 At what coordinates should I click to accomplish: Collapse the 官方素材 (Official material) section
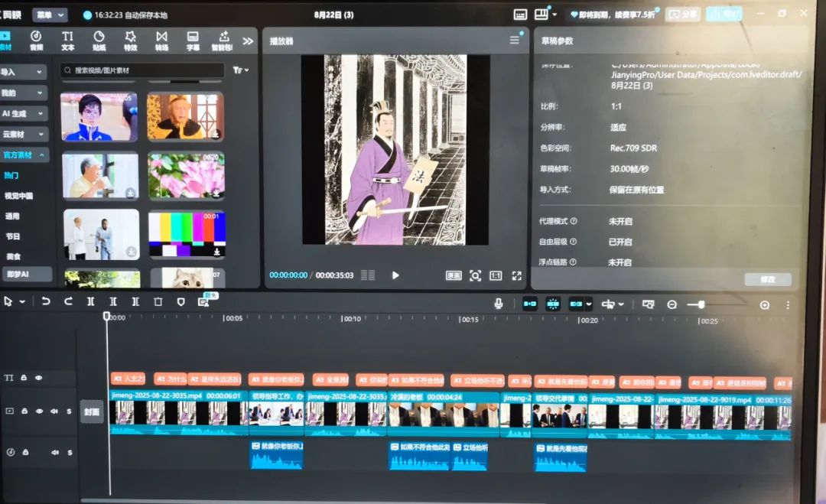point(24,154)
